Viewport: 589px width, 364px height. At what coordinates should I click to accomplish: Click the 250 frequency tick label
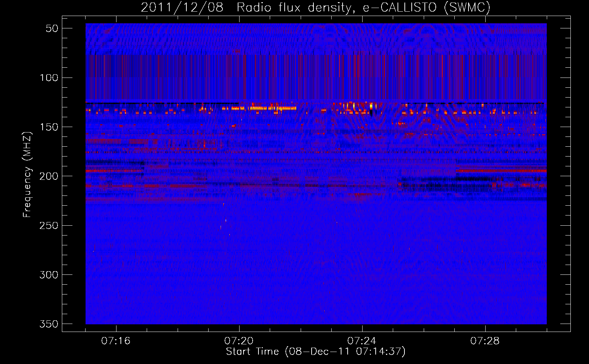(x=49, y=225)
